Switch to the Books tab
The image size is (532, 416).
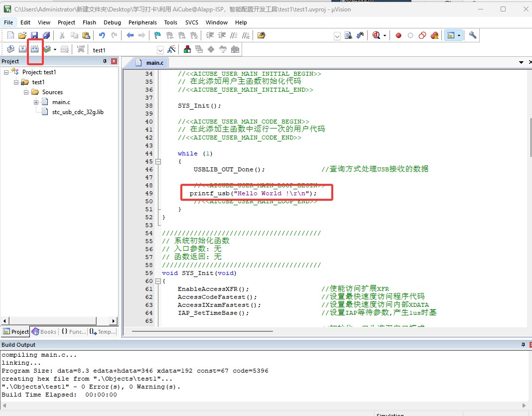click(44, 332)
